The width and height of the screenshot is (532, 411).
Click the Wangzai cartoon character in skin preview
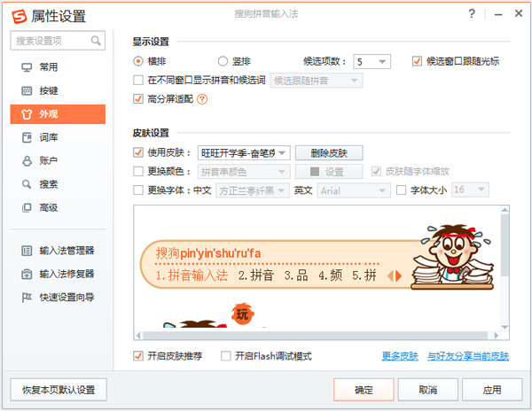(453, 257)
